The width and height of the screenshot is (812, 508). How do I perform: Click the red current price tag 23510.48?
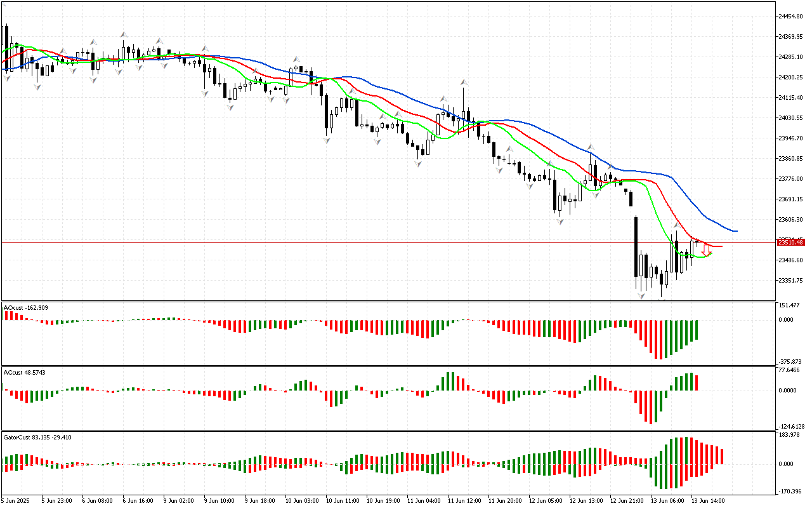(790, 242)
